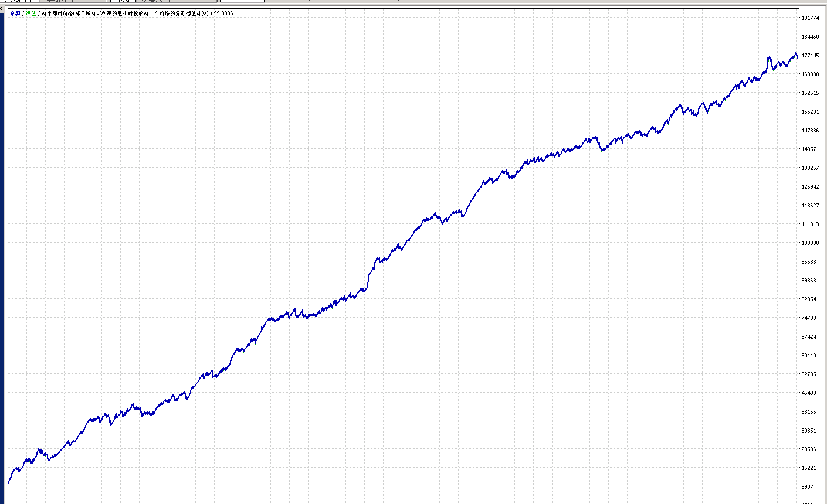Click the 16221 axis value

coord(809,468)
